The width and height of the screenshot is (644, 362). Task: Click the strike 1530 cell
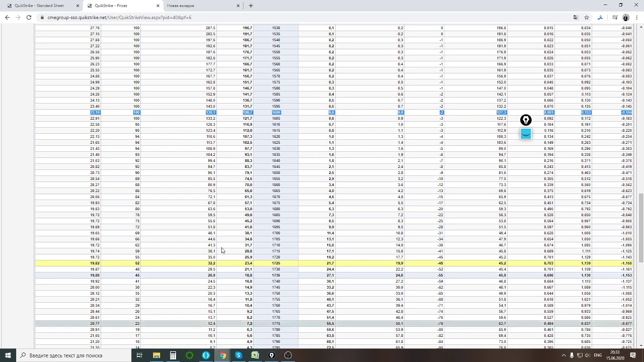276,28
